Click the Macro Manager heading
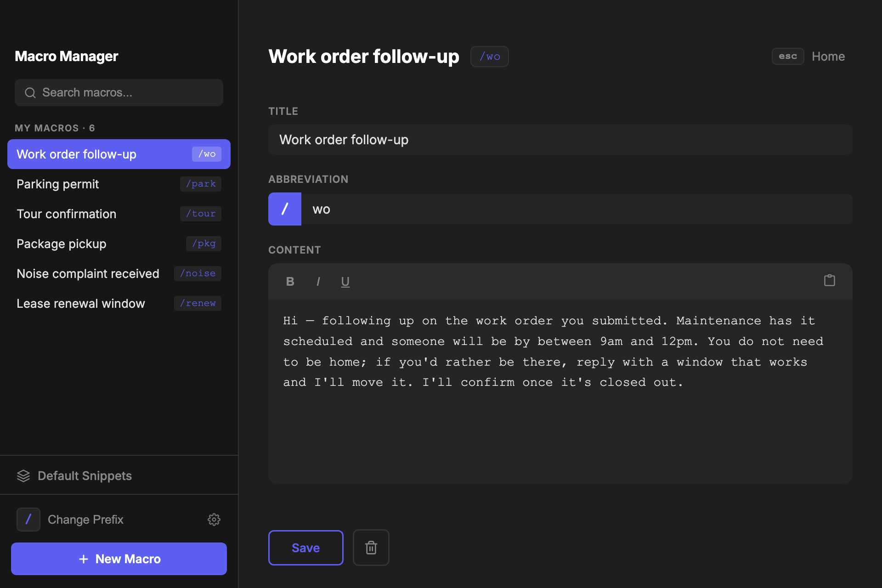Image resolution: width=882 pixels, height=588 pixels. (67, 56)
